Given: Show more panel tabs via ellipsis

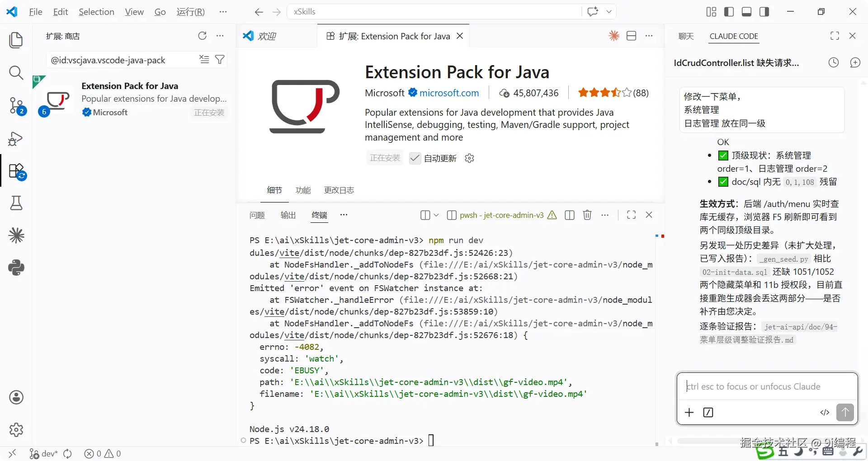Looking at the screenshot, I should [344, 215].
